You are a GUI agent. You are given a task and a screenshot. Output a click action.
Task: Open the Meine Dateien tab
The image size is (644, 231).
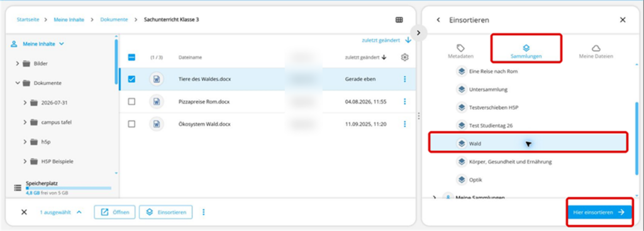[x=596, y=51]
